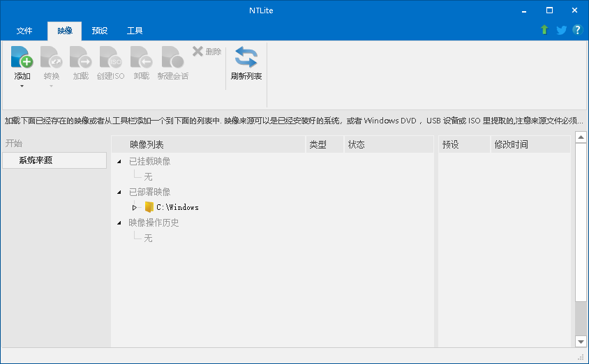This screenshot has width=589, height=364.
Task: Click the 卸载 (Unload) icon
Action: coord(141,57)
